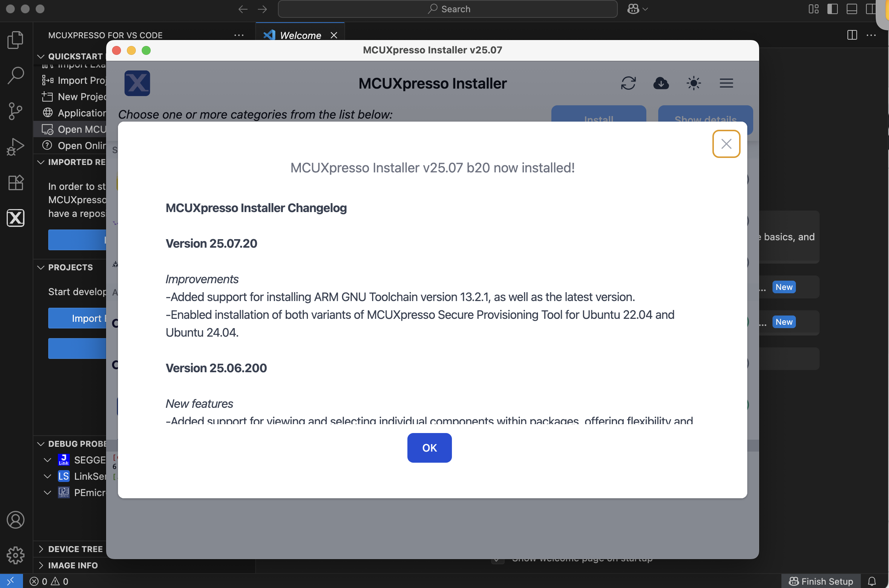
Task: Open the Source Control view icon
Action: (x=15, y=111)
